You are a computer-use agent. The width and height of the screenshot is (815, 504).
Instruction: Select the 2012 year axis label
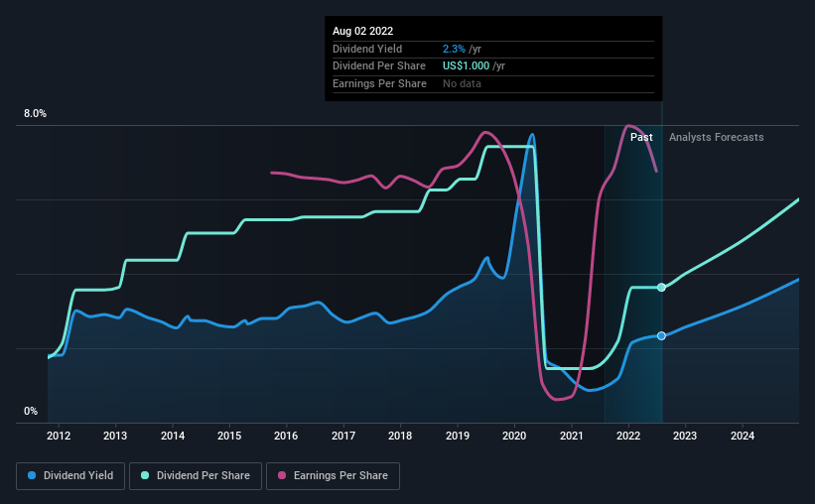tap(59, 436)
